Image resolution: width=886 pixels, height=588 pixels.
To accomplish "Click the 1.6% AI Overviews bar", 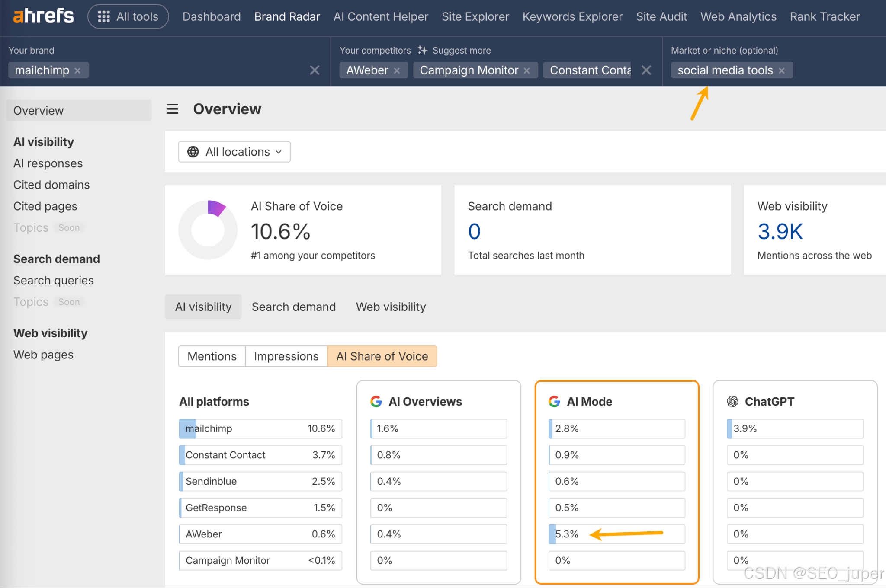I will 439,429.
